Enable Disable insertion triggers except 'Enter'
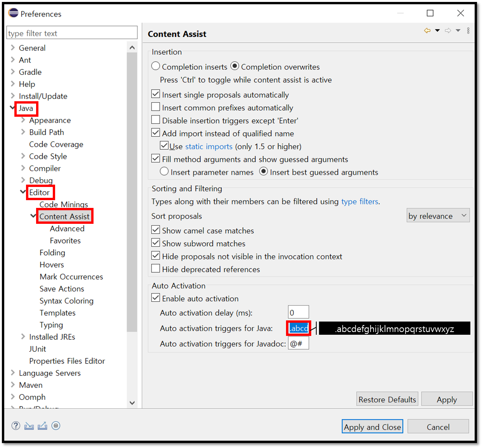This screenshot has width=482, height=448. tap(156, 119)
